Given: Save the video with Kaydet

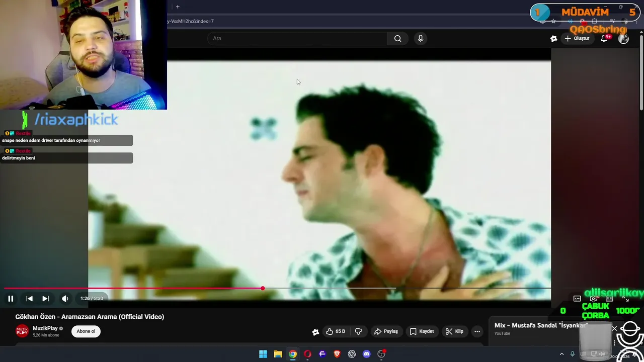Looking at the screenshot, I should coord(422,331).
